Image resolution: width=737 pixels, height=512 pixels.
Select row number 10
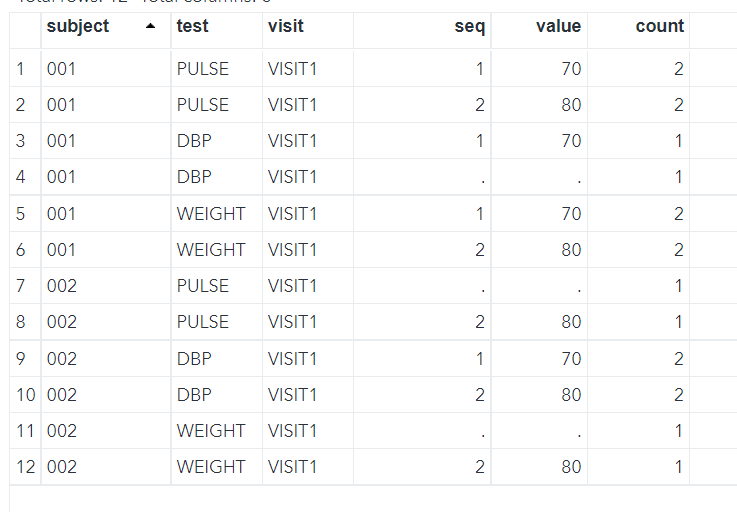(x=25, y=395)
